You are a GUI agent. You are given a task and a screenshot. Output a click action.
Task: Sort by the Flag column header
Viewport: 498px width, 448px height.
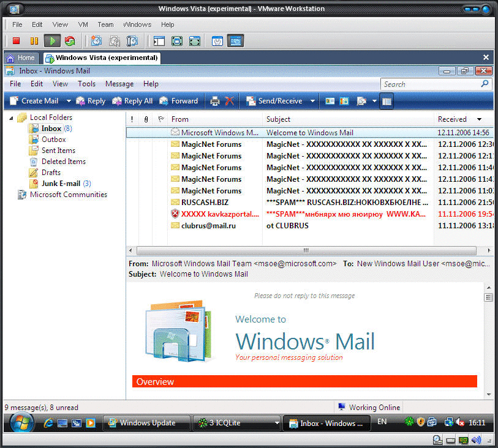[160, 119]
